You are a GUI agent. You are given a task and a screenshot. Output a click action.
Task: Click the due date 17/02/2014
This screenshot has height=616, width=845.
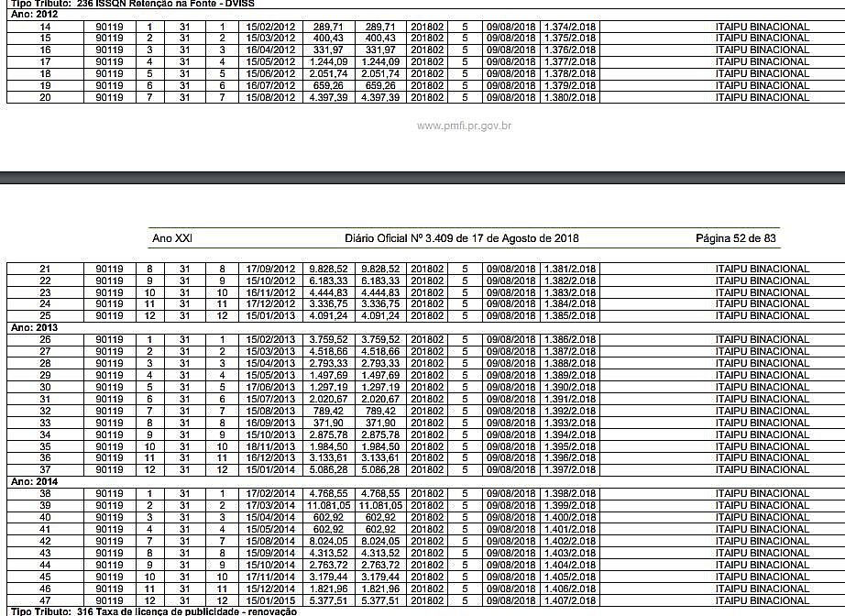270,494
